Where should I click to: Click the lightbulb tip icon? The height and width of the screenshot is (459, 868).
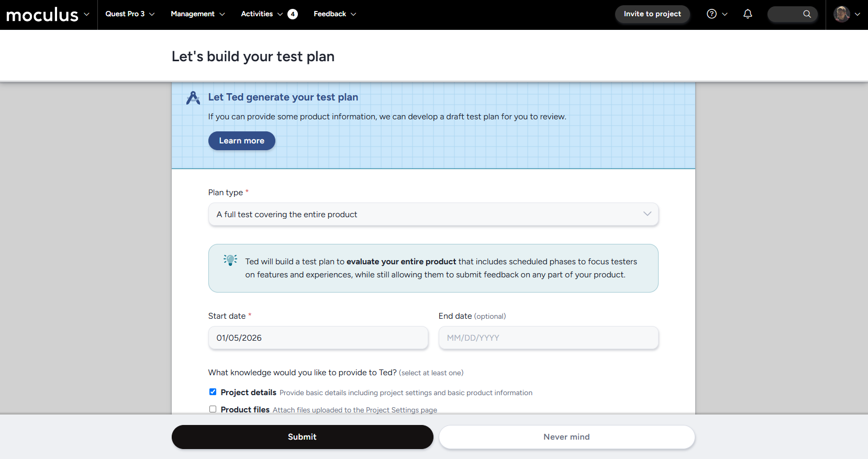pos(230,260)
